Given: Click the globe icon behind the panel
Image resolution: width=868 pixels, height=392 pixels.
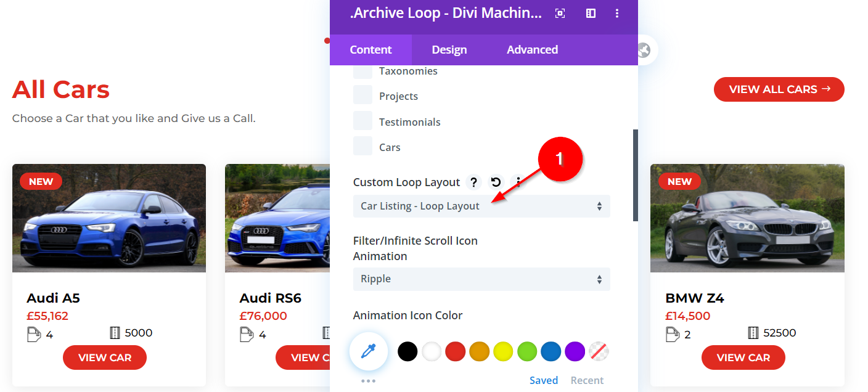Looking at the screenshot, I should pyautogui.click(x=644, y=50).
